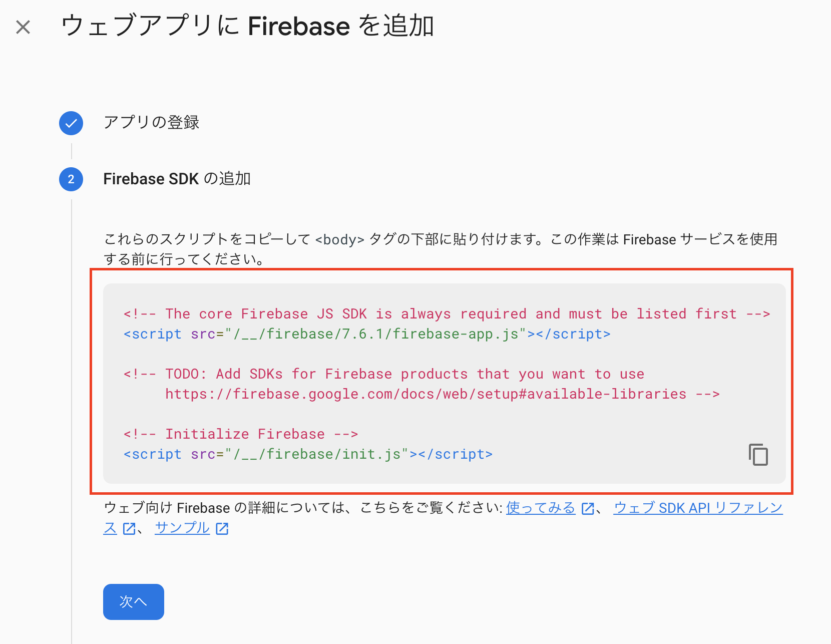The height and width of the screenshot is (644, 831).
Task: Open the サンプル link
Action: click(181, 527)
